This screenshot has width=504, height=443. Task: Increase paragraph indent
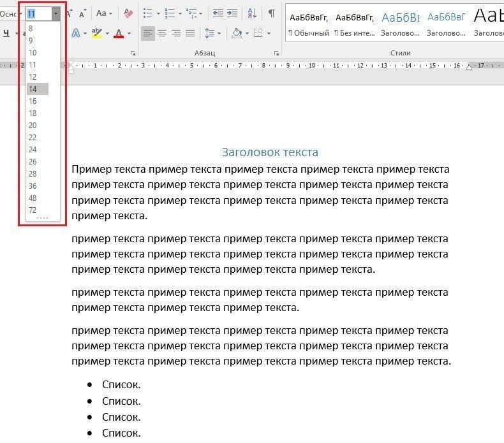coord(232,13)
